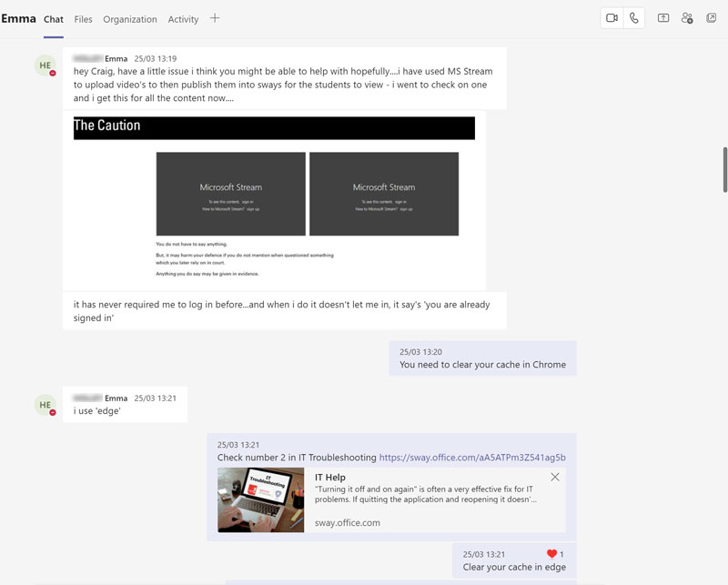This screenshot has width=728, height=585.
Task: Open the Chat tab
Action: click(x=54, y=19)
